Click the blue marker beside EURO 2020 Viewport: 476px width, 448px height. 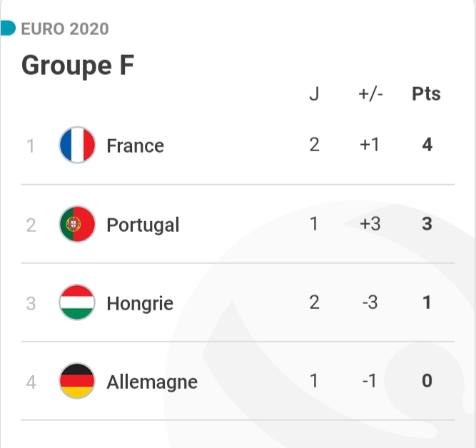pyautogui.click(x=7, y=29)
